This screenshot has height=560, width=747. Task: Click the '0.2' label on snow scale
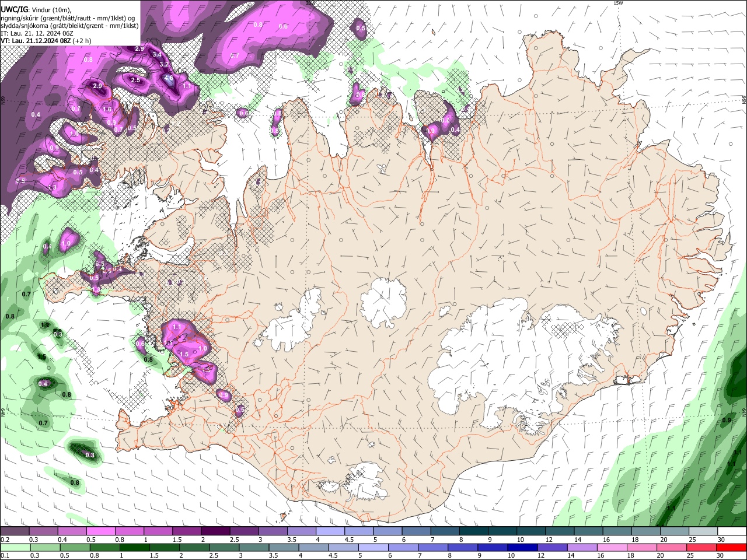5,540
